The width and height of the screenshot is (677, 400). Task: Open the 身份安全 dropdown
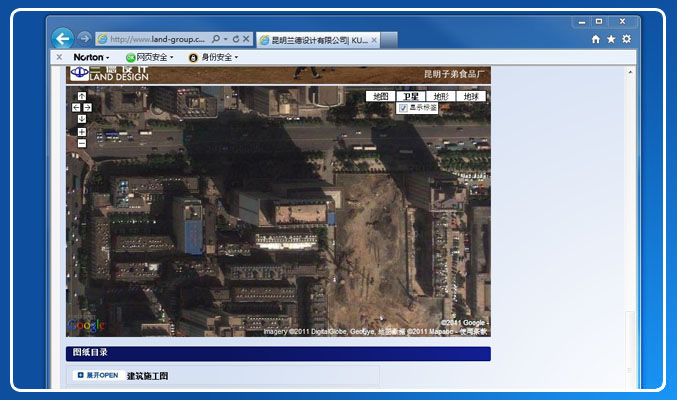click(214, 57)
